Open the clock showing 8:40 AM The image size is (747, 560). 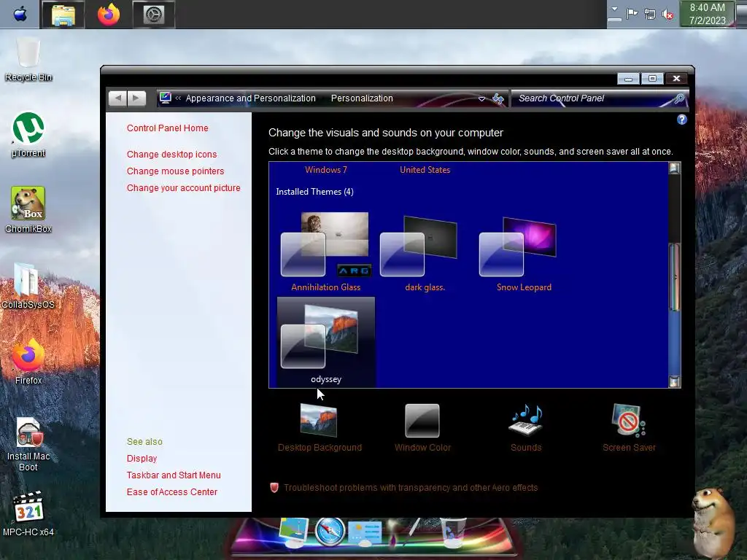pyautogui.click(x=707, y=15)
